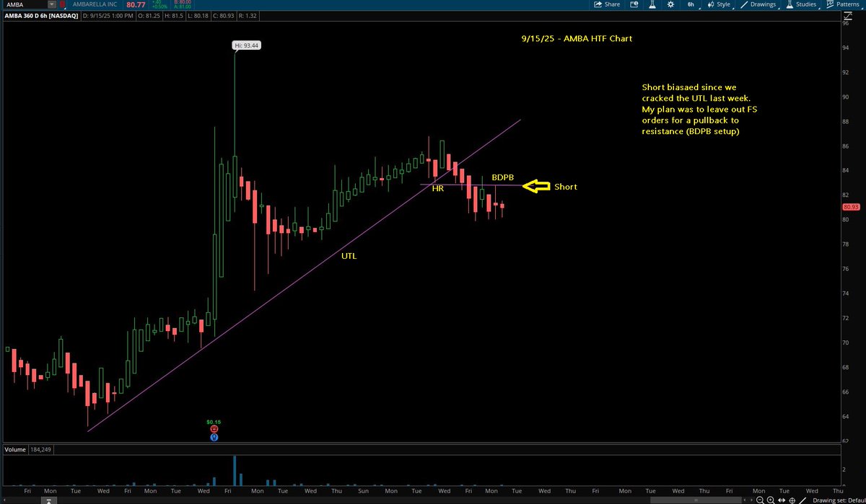
Task: Open the Patterns dropdown
Action: (844, 4)
